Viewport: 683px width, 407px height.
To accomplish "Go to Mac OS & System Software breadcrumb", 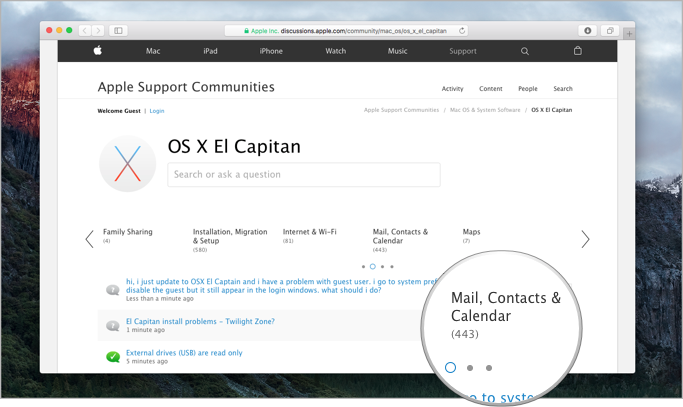I will click(485, 110).
